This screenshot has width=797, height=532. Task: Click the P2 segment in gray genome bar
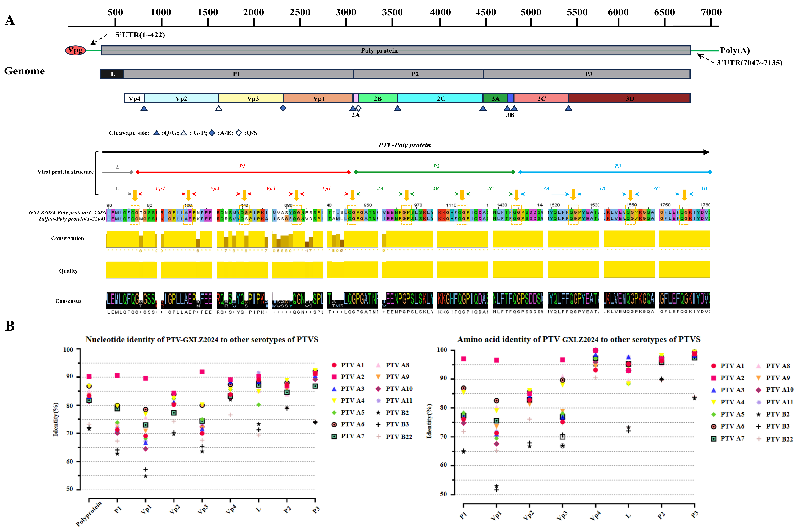[x=415, y=74]
